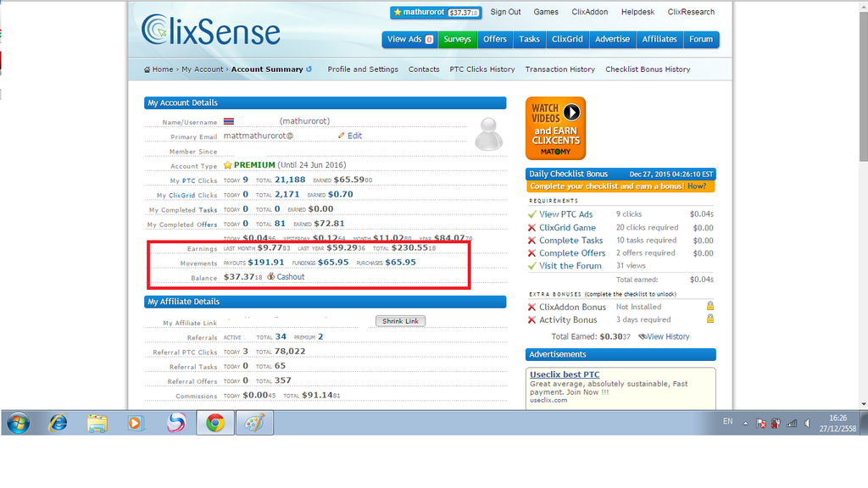Click the How? link in checklist banner
The image size is (868, 488).
[x=697, y=186]
